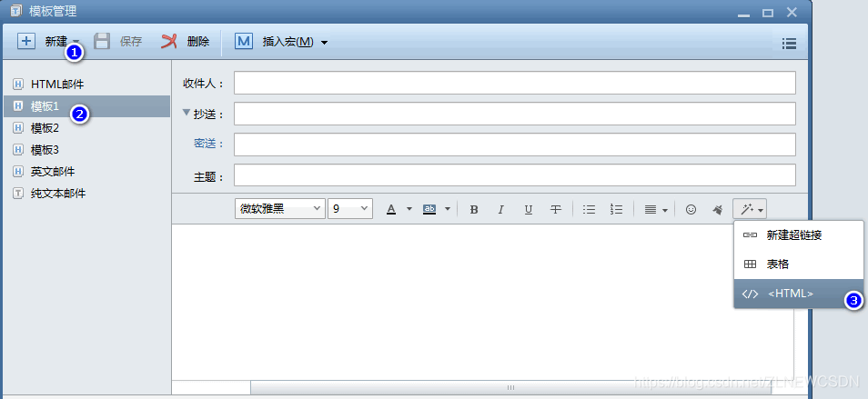Insert a bulleted list
The height and width of the screenshot is (399, 868).
coord(589,209)
